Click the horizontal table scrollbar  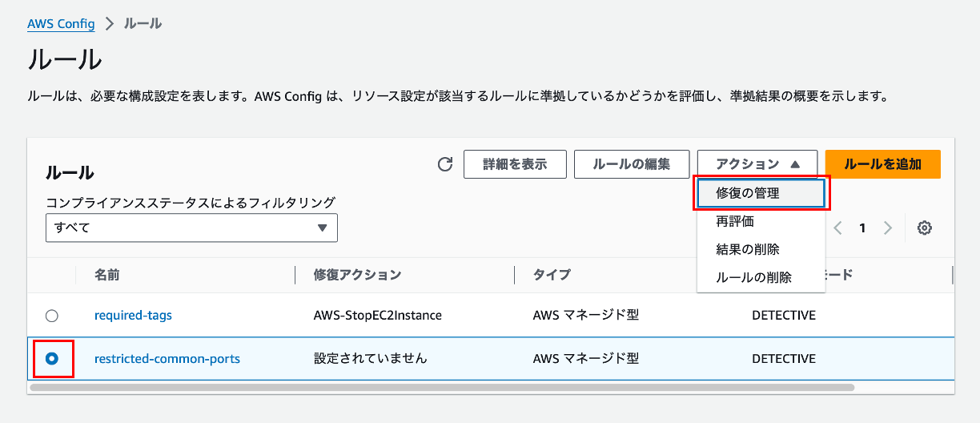[x=442, y=387]
